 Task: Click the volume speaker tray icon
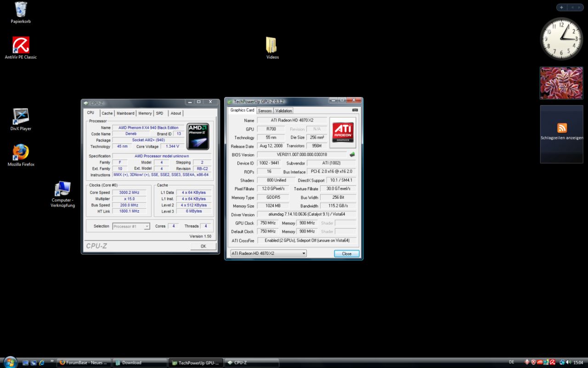[x=569, y=362]
